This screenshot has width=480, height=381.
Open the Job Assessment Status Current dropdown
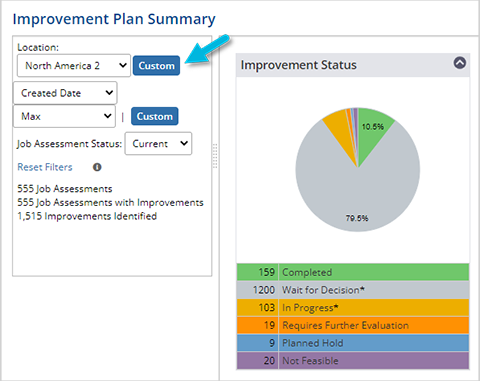[158, 144]
